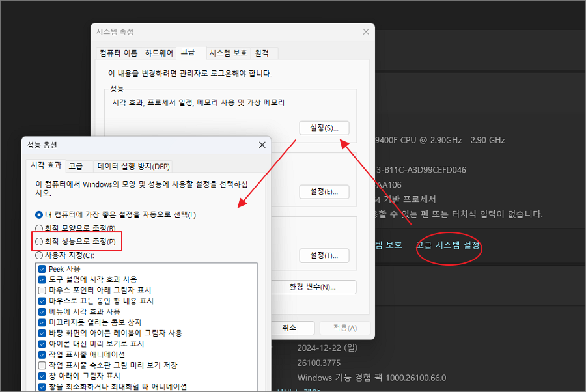This screenshot has width=586, height=392.
Task: Open 고급 시스템 설정 link in Settings
Action: (x=448, y=245)
